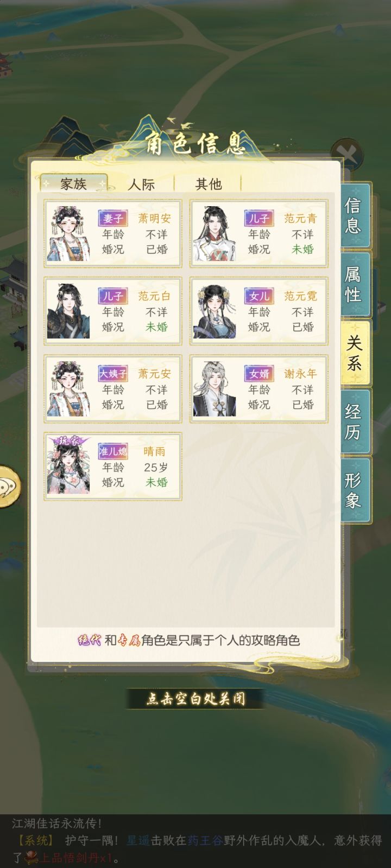Tap player 晴雨's avatar
This screenshot has height=868, width=391.
(69, 466)
